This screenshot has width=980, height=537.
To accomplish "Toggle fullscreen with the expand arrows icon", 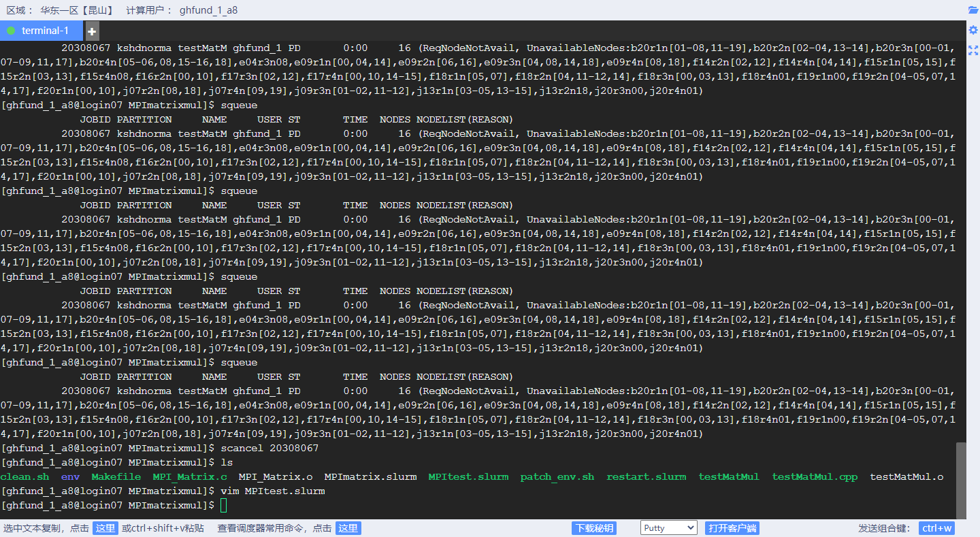I will coord(973,50).
